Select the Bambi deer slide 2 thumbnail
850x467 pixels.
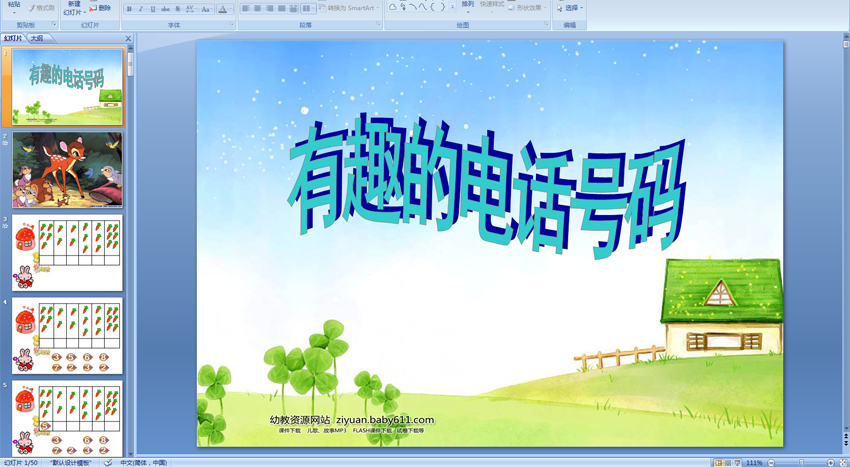coord(67,170)
